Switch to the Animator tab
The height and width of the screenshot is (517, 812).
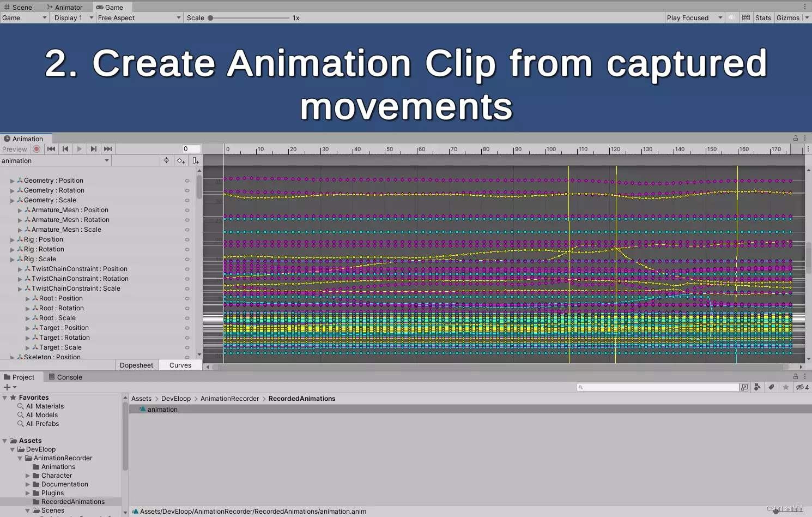point(65,7)
